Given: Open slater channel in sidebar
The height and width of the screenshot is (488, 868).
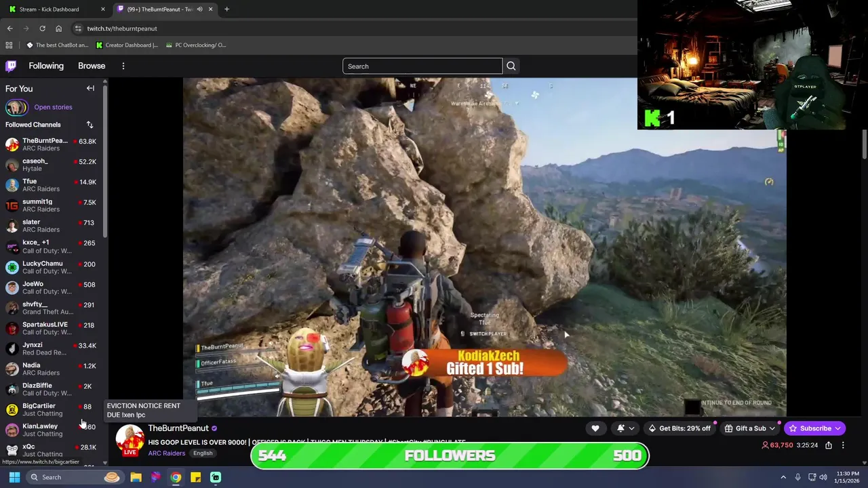Looking at the screenshot, I should pyautogui.click(x=52, y=226).
